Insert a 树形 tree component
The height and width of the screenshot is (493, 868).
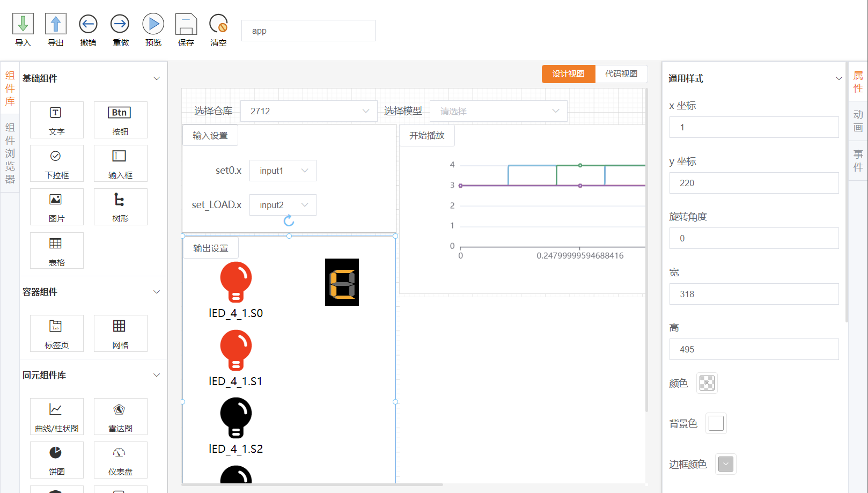coord(120,207)
